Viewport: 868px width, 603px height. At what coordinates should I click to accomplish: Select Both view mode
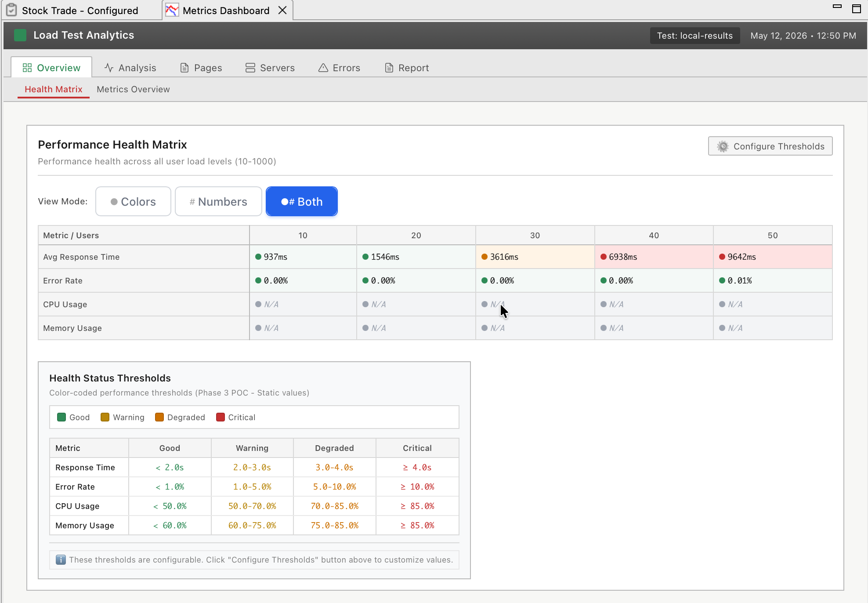(x=302, y=201)
